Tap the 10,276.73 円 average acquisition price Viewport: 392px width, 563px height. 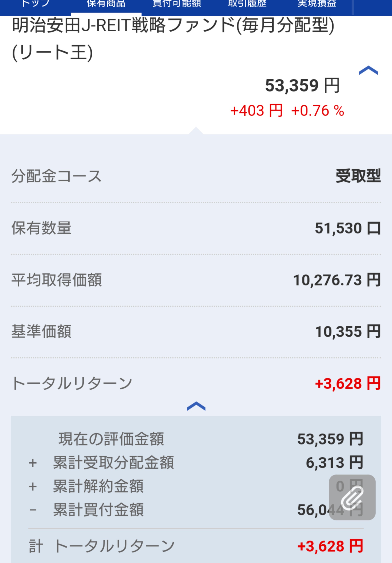pyautogui.click(x=337, y=280)
